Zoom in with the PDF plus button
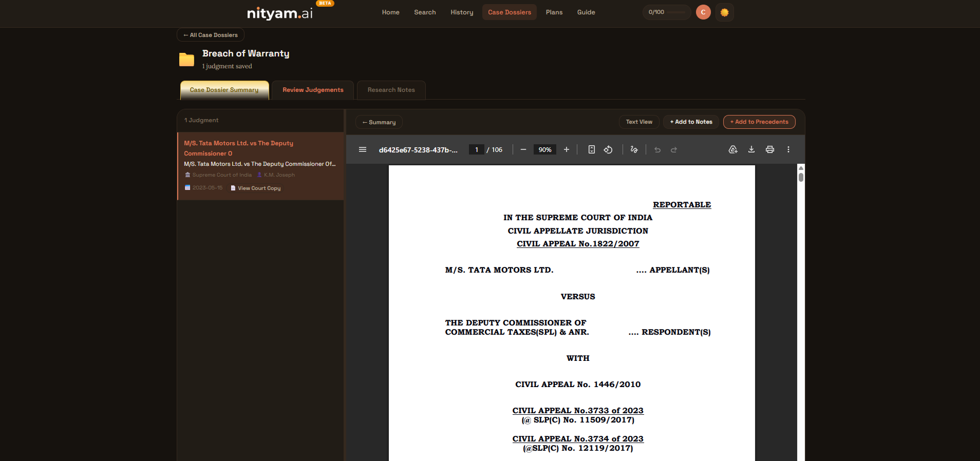The height and width of the screenshot is (461, 980). (x=567, y=149)
